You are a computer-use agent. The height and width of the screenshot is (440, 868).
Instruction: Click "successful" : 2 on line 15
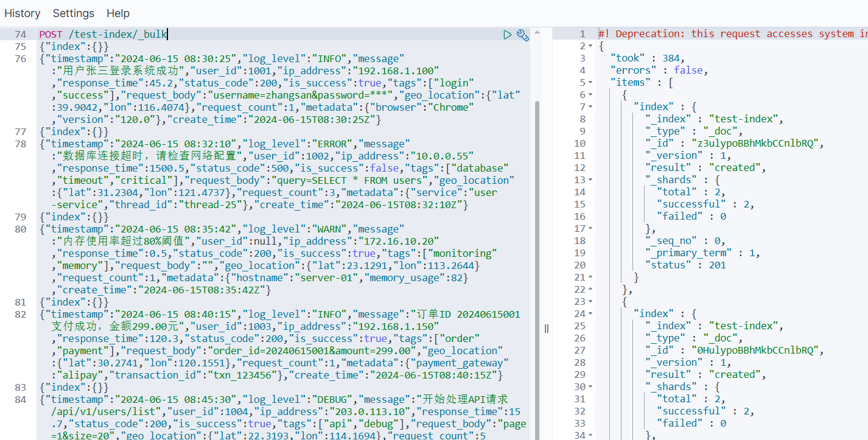coord(704,204)
